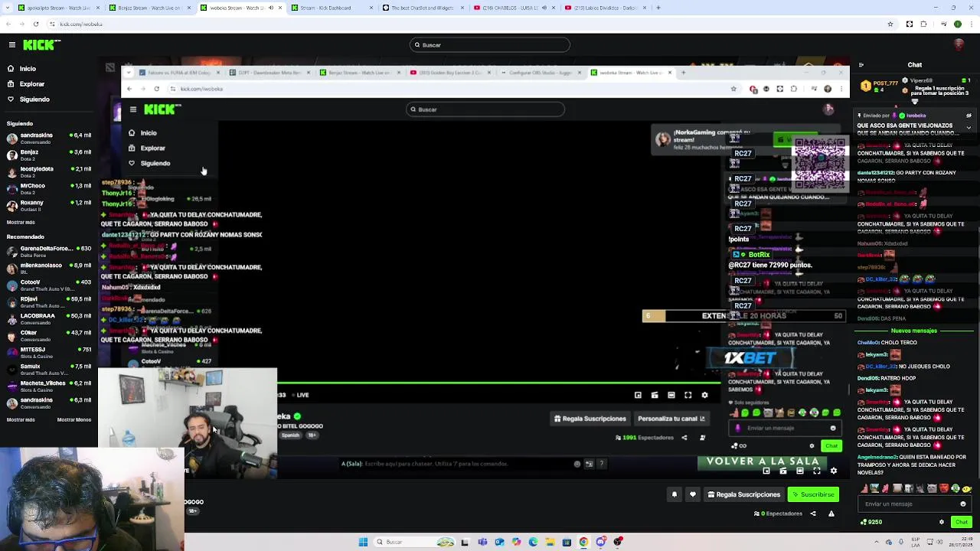Report stream with warning icon
Screen dimensions: 980x551
[831, 514]
